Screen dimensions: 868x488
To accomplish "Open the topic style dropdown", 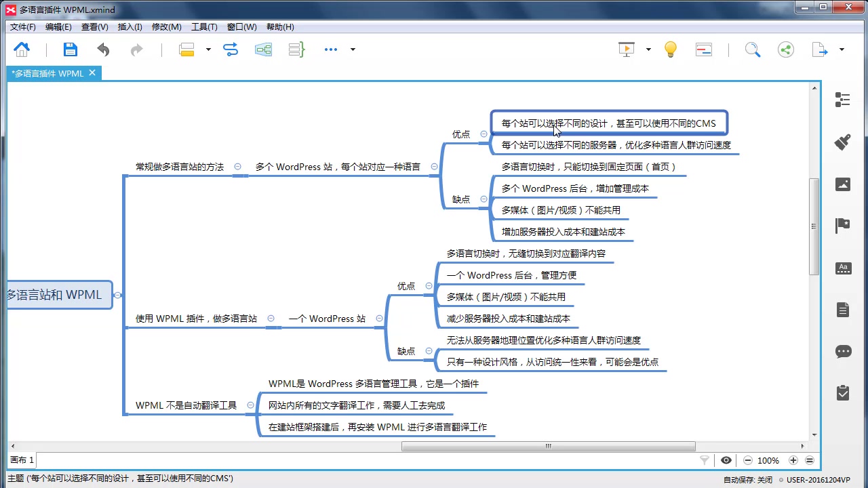I will click(208, 49).
